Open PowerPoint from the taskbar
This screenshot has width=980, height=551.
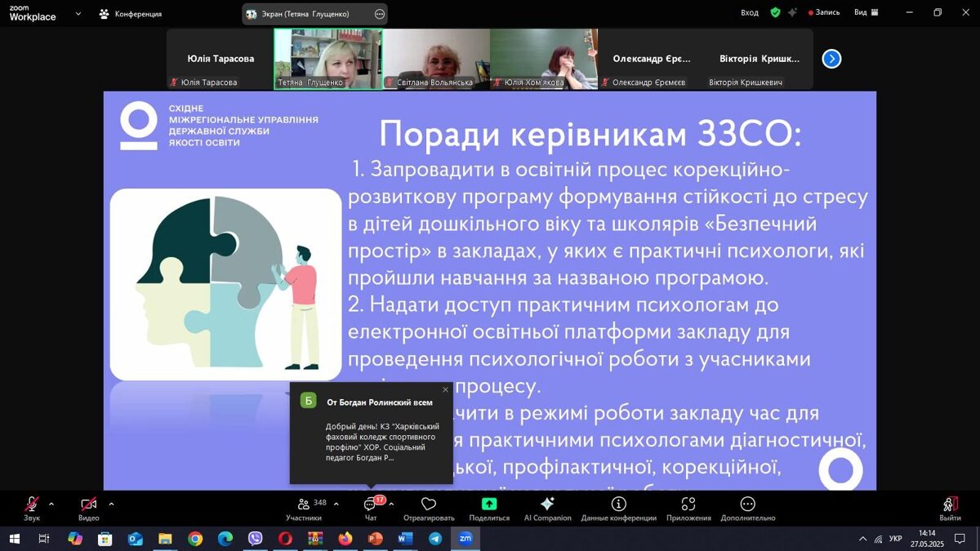375,539
